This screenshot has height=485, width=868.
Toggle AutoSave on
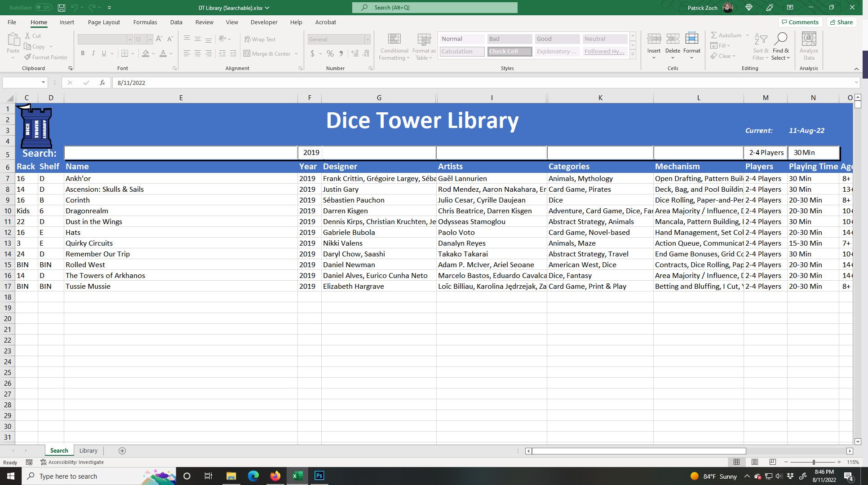43,7
